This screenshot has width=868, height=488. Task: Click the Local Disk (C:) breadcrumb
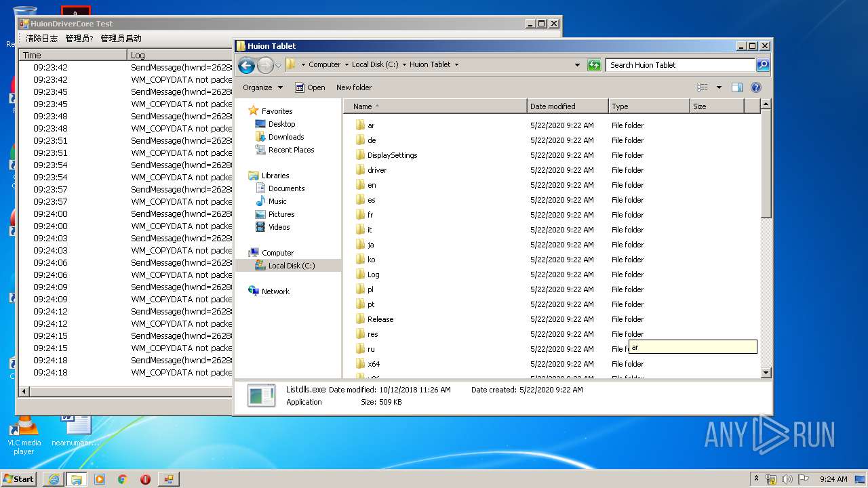375,64
